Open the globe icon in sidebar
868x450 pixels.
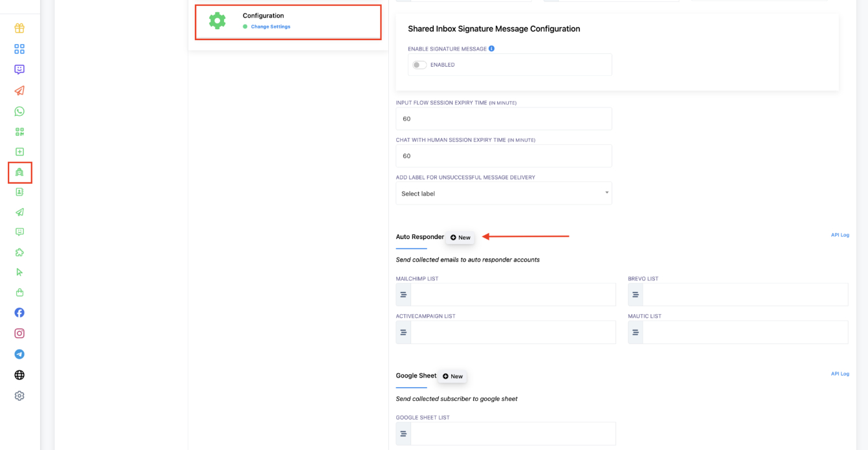tap(19, 375)
